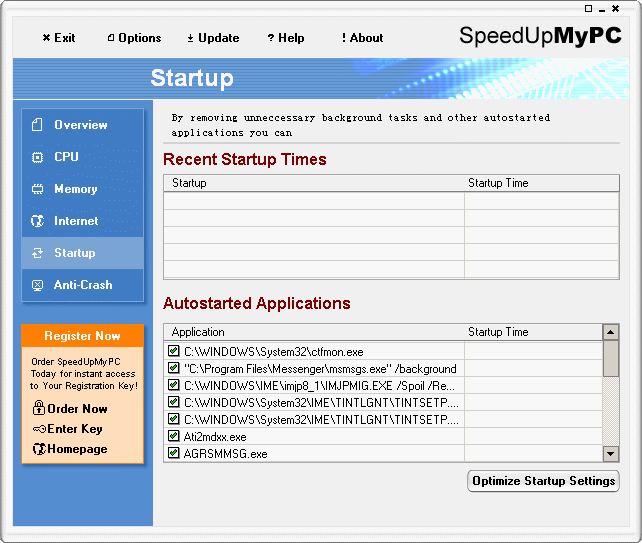Click the download arrow icon by Update
This screenshot has height=543, width=642.
[190, 38]
